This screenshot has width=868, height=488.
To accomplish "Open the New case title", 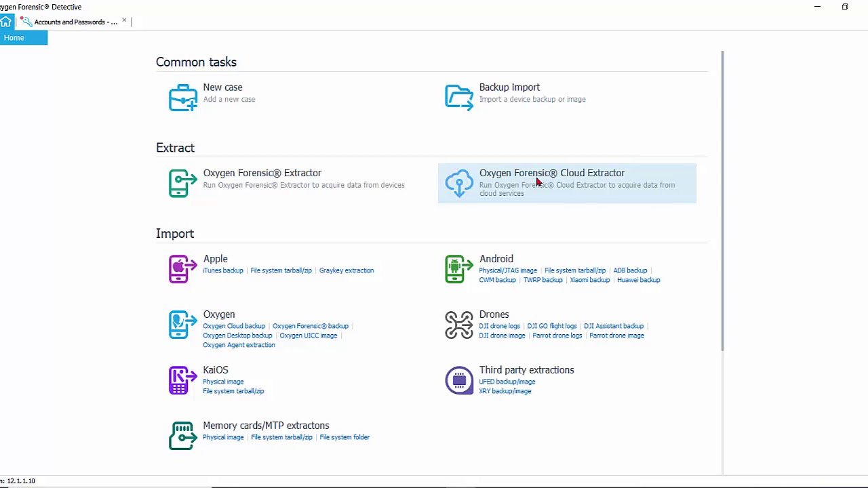I will point(222,87).
